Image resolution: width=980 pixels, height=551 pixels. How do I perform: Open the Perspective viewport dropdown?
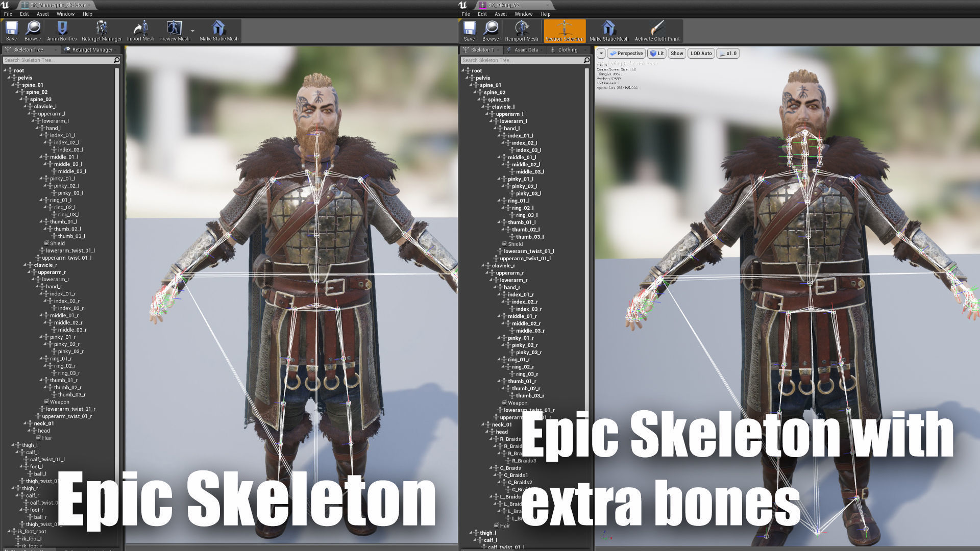(x=626, y=53)
